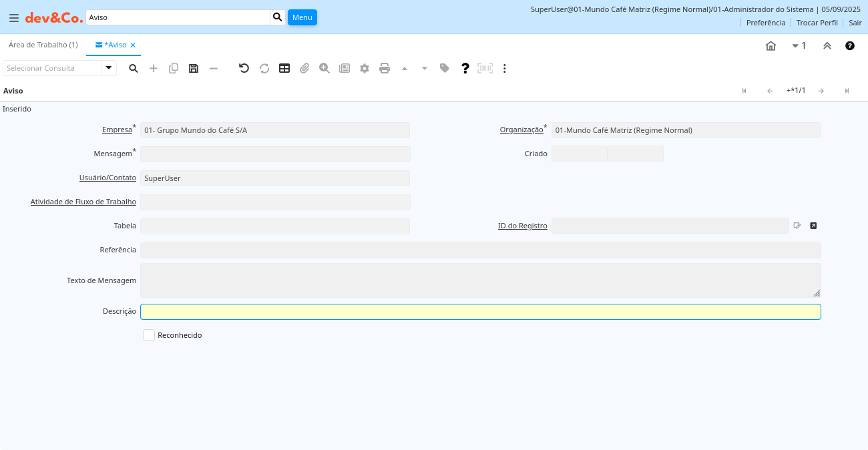Open the more options three-dot menu
The width and height of the screenshot is (868, 450).
click(x=505, y=68)
